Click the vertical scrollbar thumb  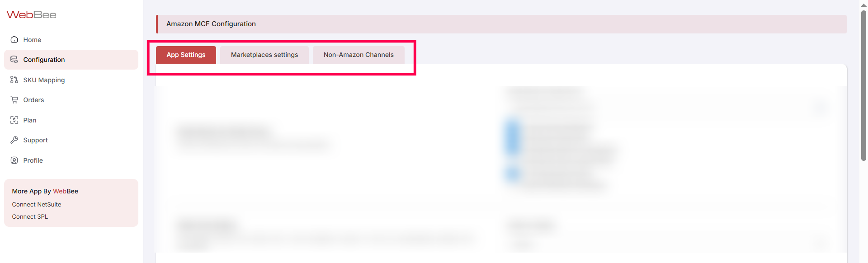pyautogui.click(x=863, y=86)
